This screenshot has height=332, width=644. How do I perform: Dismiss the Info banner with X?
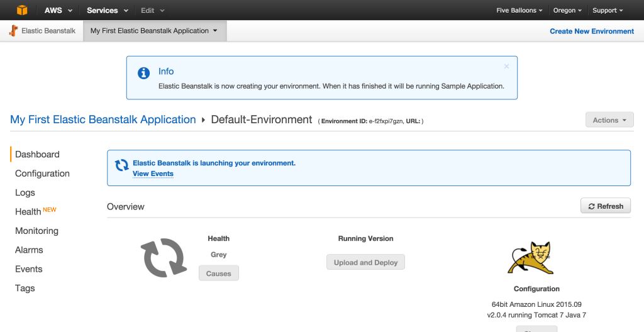point(506,66)
